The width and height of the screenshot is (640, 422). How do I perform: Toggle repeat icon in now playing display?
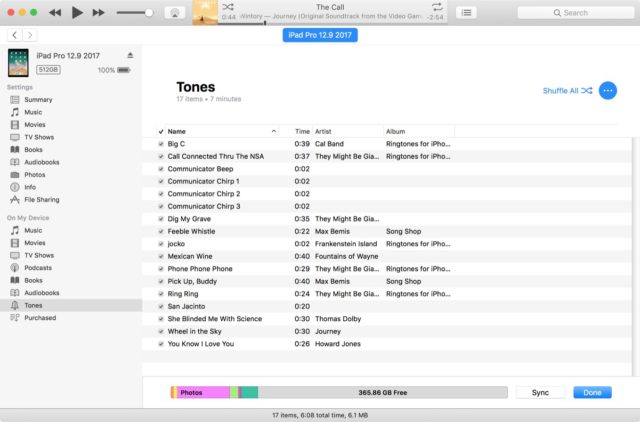tap(437, 7)
